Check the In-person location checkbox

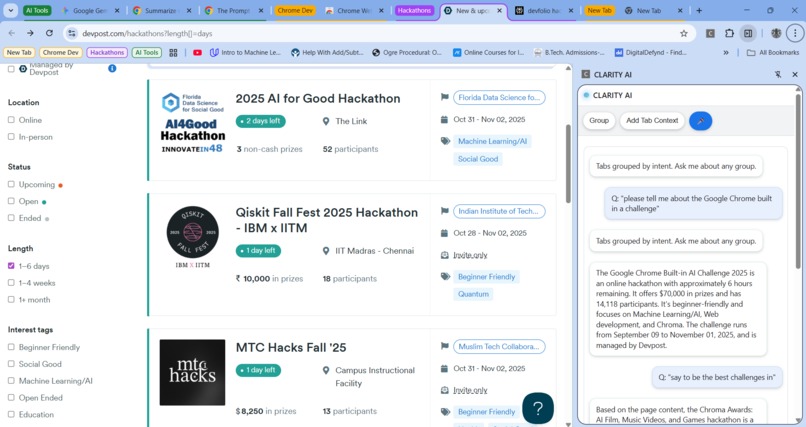coord(11,137)
